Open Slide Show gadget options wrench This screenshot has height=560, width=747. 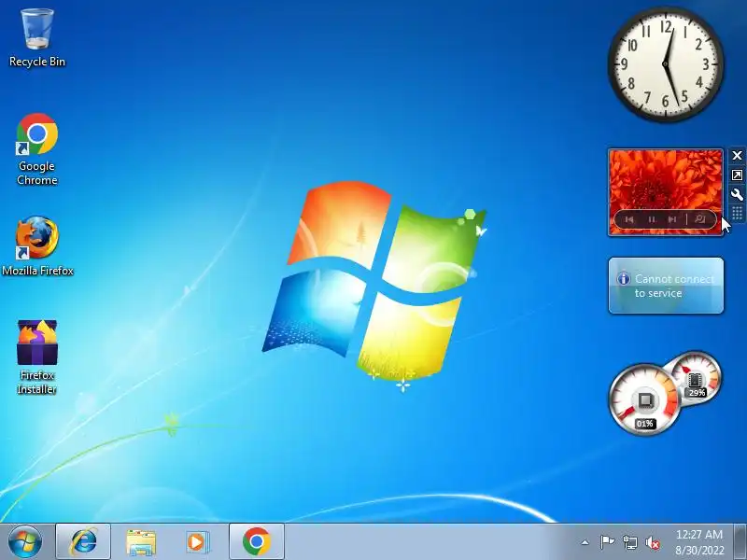pyautogui.click(x=737, y=194)
